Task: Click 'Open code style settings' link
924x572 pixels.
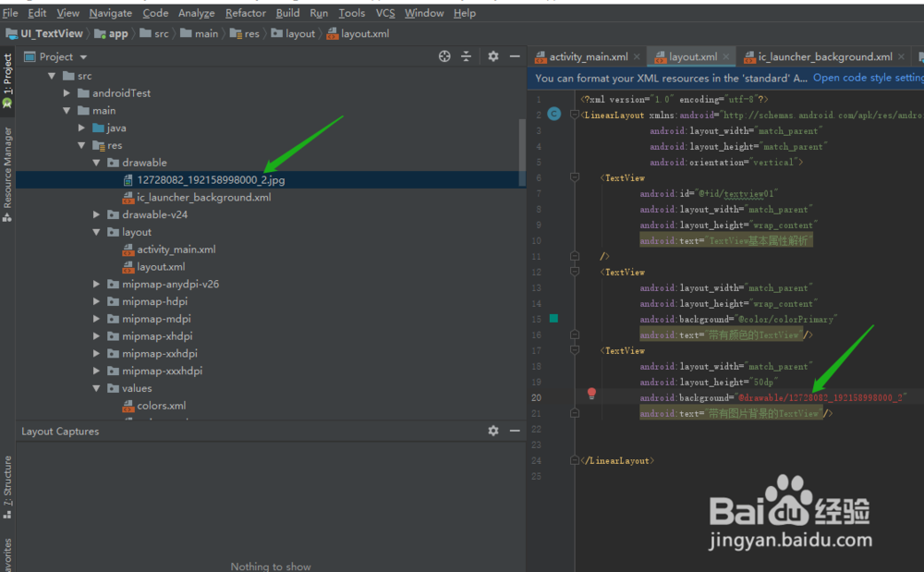Action: point(868,78)
